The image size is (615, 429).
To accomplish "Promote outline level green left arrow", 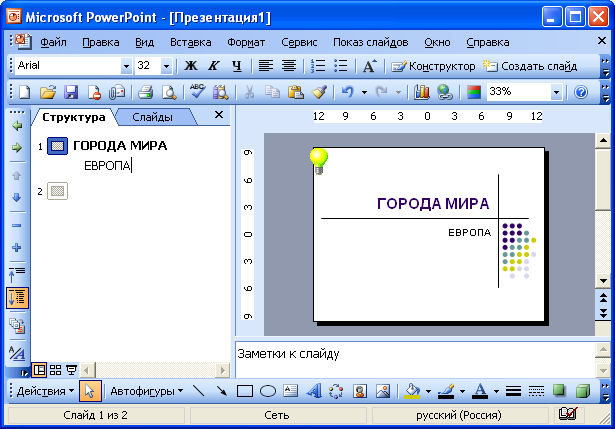I will pos(16,126).
